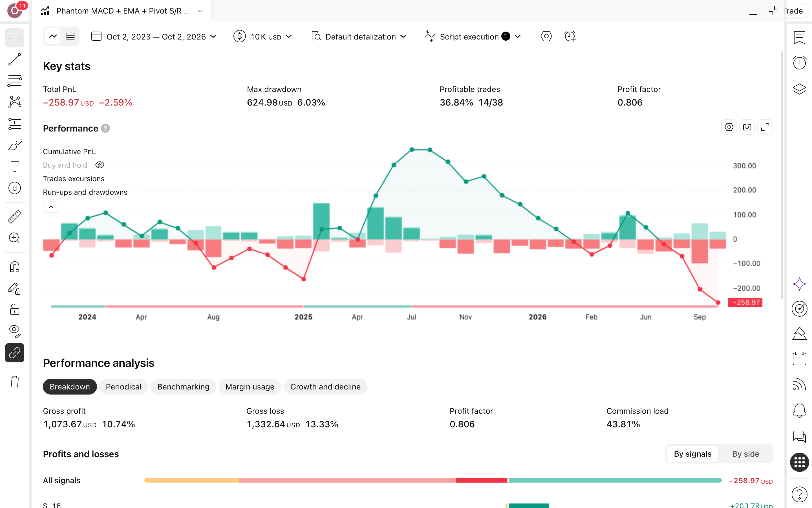Image resolution: width=812 pixels, height=508 pixels.
Task: Toggle hide all drawings eye
Action: (15, 331)
